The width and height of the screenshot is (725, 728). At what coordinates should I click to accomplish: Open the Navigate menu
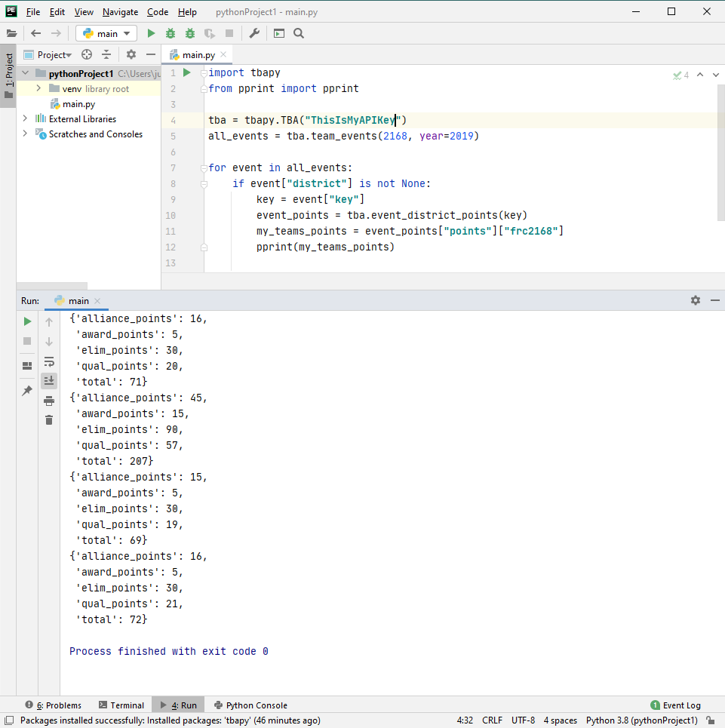[120, 12]
